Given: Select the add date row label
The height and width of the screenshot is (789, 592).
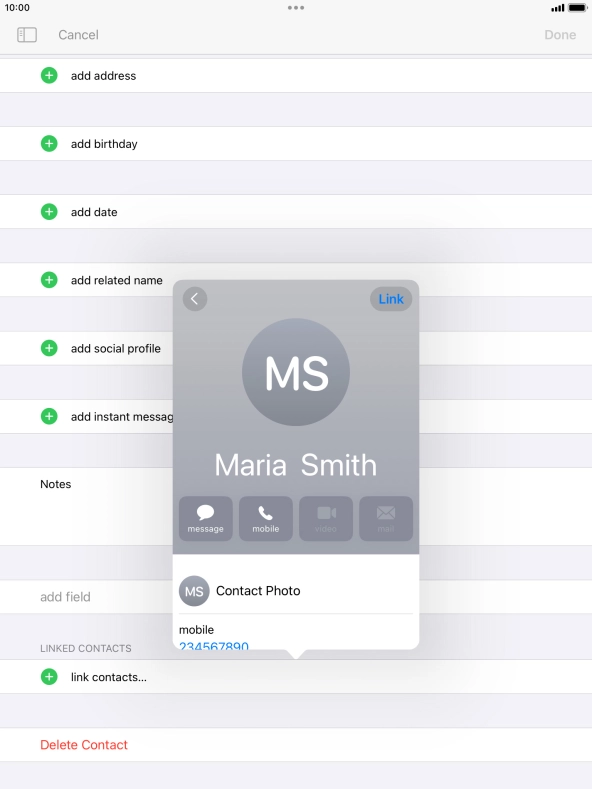Looking at the screenshot, I should tap(94, 212).
